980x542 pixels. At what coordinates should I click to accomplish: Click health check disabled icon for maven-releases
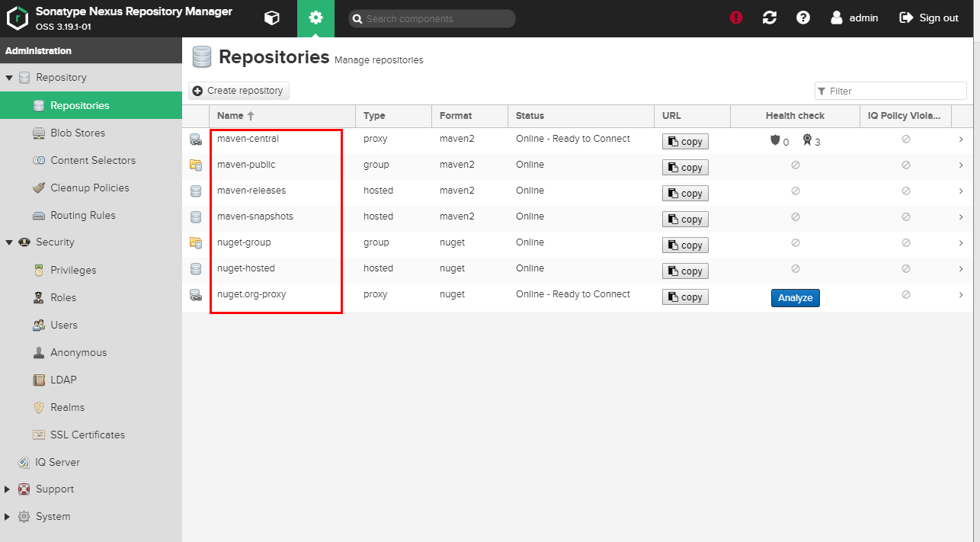coord(796,191)
